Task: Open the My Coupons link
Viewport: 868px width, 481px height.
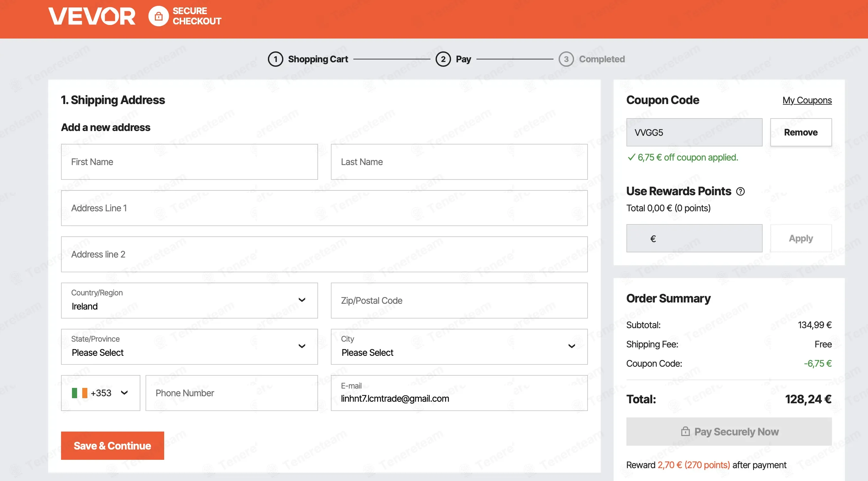Action: tap(807, 100)
